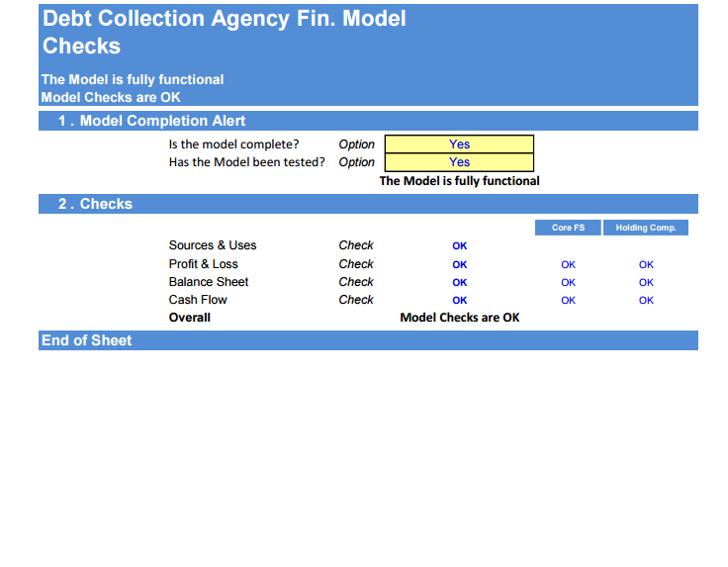Click the bold OK in Cash Flow row

coord(460,301)
